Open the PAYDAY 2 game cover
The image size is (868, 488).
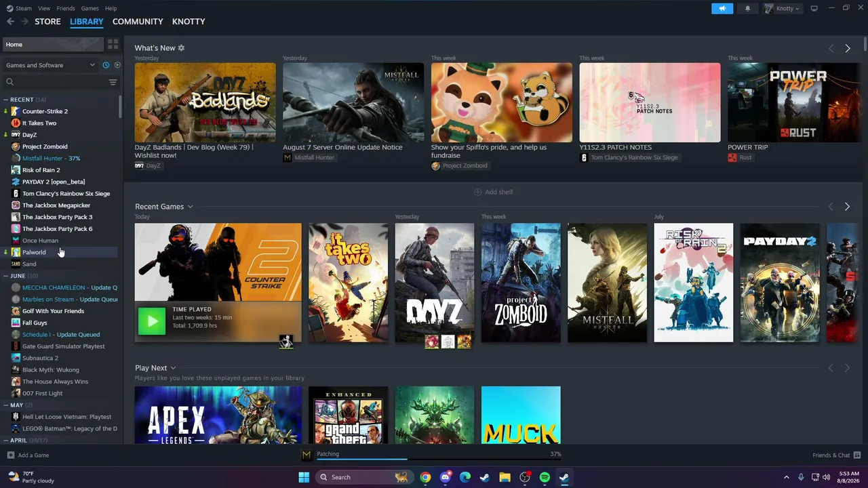pos(780,283)
